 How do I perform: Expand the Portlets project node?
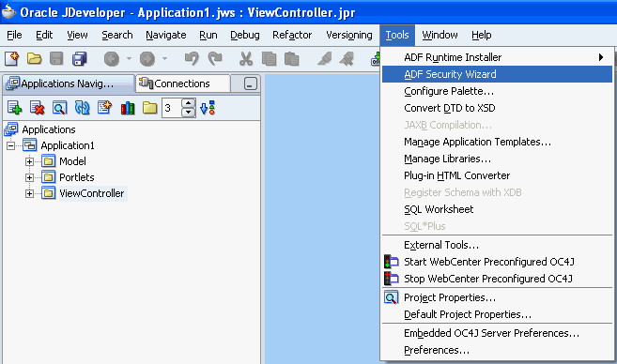tap(29, 177)
